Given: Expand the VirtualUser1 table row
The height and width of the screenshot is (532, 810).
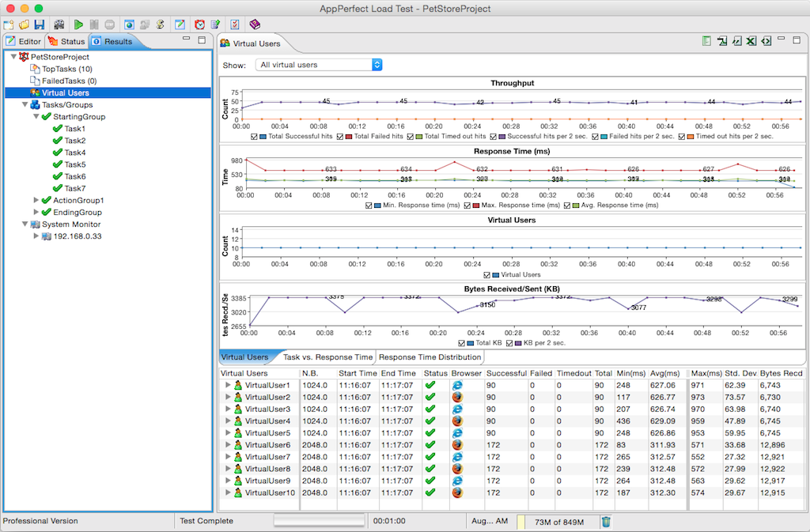Looking at the screenshot, I should coord(227,385).
